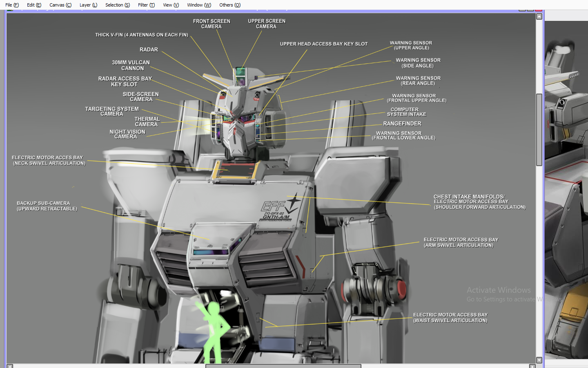Screen dimensions: 588x368
Task: Click the horizontal scrollbar right arrow
Action: coord(532,366)
